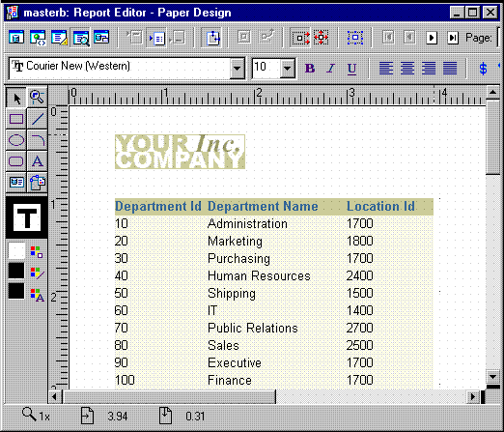Open the font size 10 dropdown
The height and width of the screenshot is (432, 504).
[x=287, y=69]
